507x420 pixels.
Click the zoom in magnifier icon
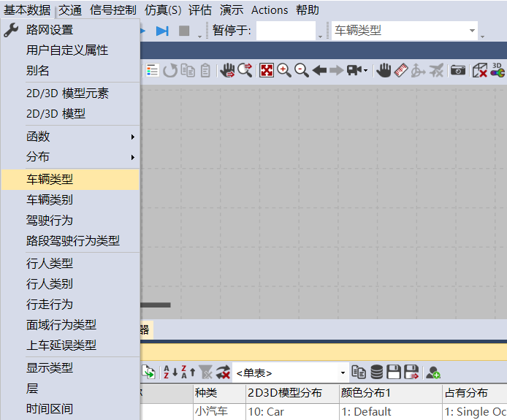pyautogui.click(x=284, y=70)
